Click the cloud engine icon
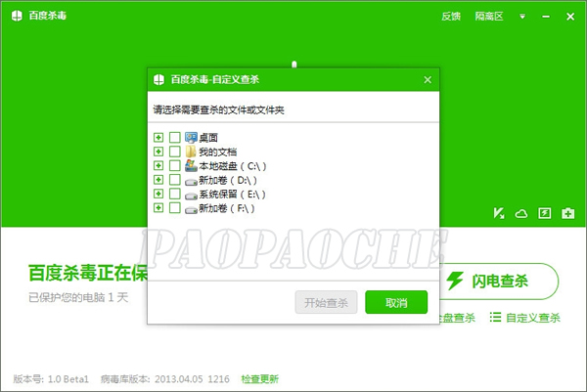Viewport: 587px width, 392px height. click(x=521, y=213)
